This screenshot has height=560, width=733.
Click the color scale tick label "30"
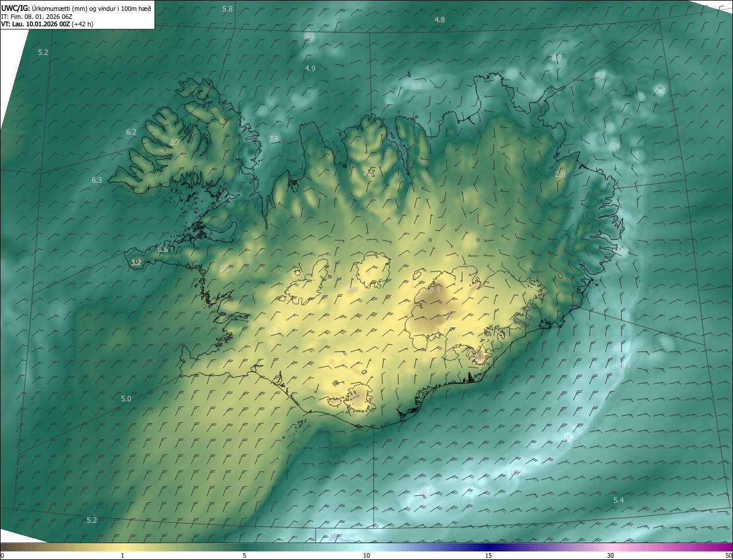610,555
